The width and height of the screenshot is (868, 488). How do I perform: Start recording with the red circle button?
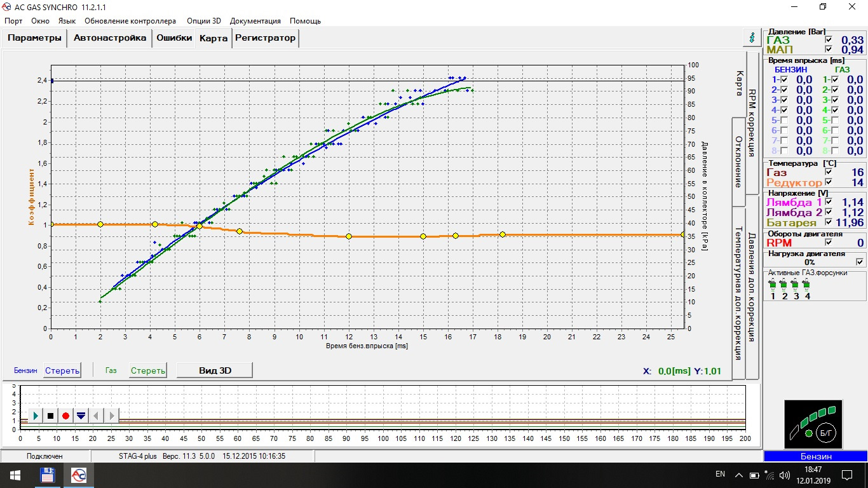65,416
